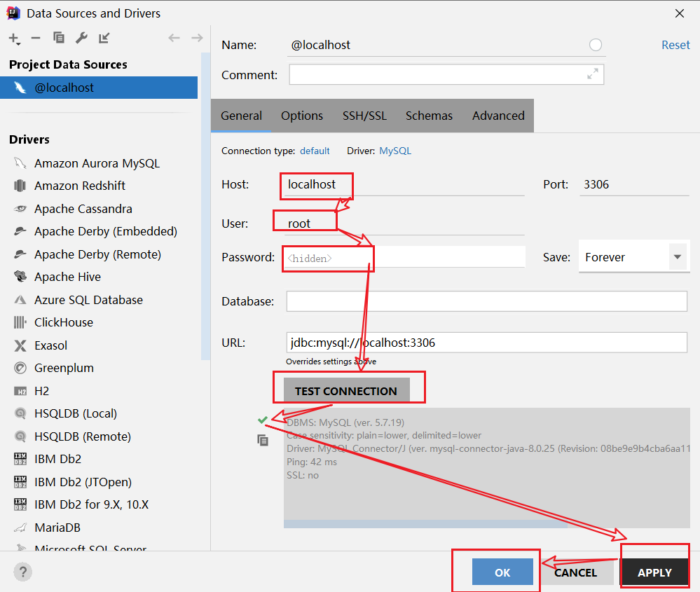Switch to the Schemas tab
The height and width of the screenshot is (592, 700).
coord(429,116)
